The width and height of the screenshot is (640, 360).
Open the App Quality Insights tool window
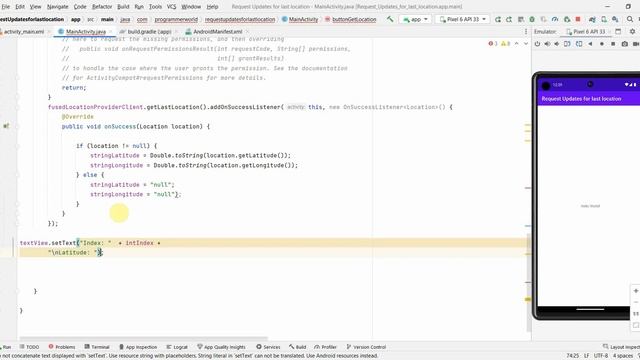222,347
